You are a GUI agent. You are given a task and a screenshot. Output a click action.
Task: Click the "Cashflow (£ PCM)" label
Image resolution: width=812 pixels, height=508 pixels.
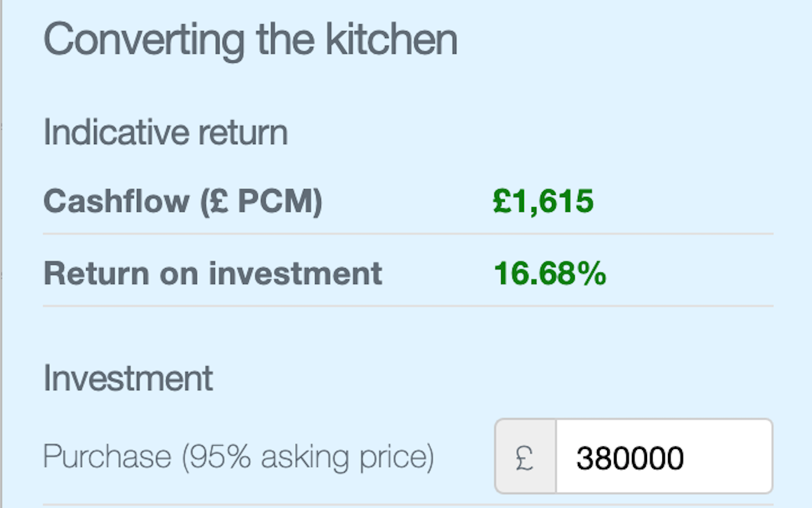(183, 201)
